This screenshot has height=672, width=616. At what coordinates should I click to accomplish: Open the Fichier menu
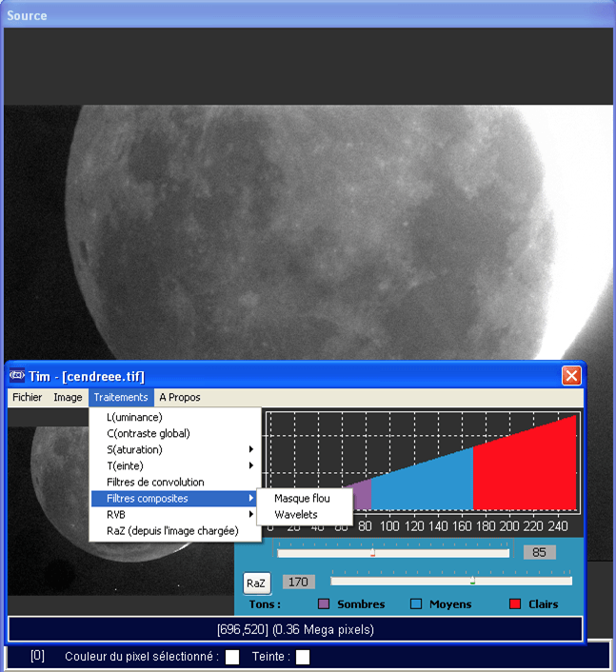tap(27, 397)
